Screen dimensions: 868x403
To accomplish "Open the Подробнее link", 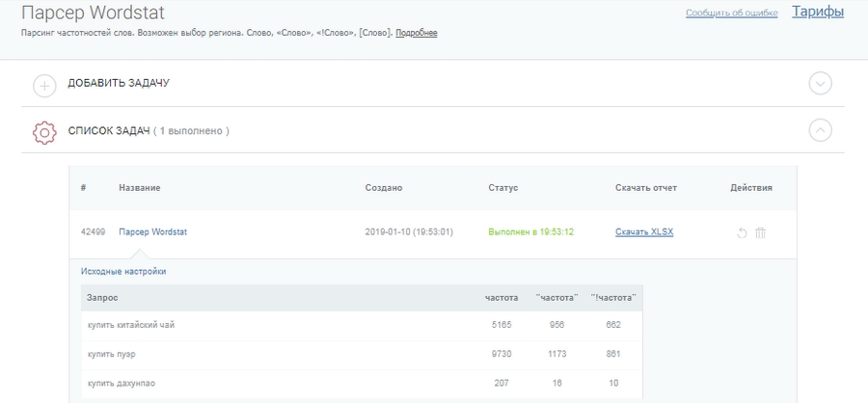I will (x=417, y=33).
